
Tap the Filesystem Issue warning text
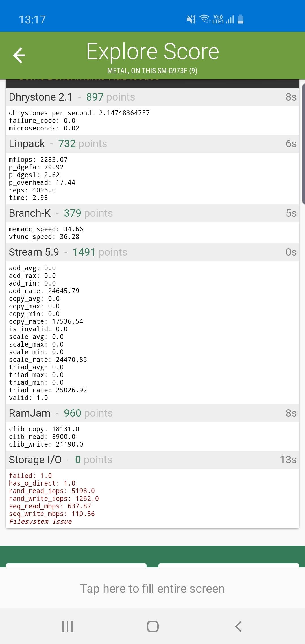[40, 521]
